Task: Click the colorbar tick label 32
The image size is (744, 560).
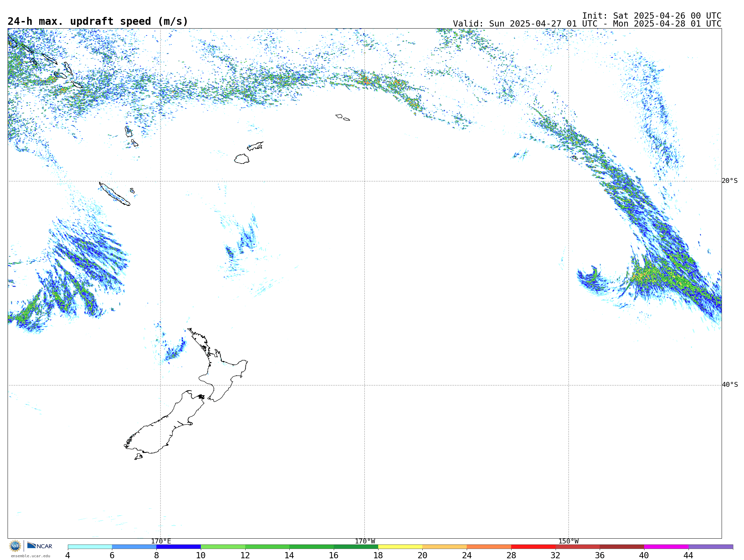Action: 555,555
